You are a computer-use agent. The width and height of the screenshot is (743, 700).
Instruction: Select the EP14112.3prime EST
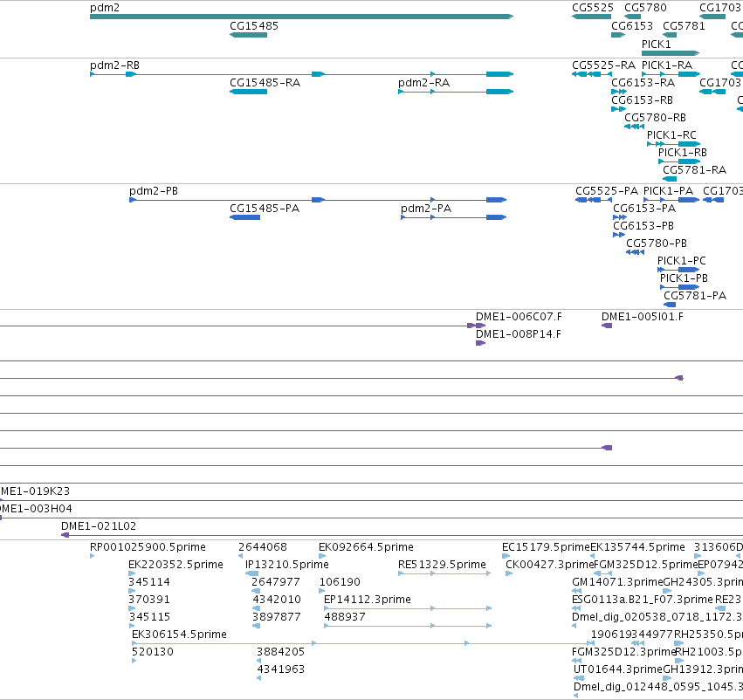tap(408, 608)
